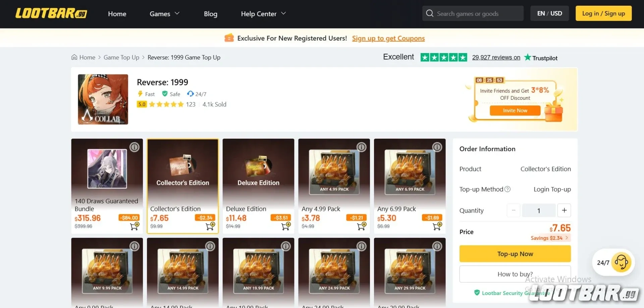The image size is (644, 308).
Task: Open the 24/7 customer support chat
Action: click(621, 262)
